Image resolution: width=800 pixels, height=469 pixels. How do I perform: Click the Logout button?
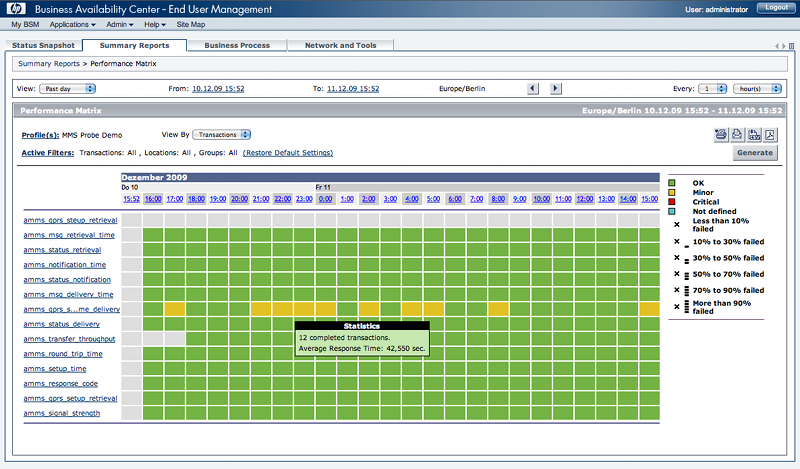777,8
